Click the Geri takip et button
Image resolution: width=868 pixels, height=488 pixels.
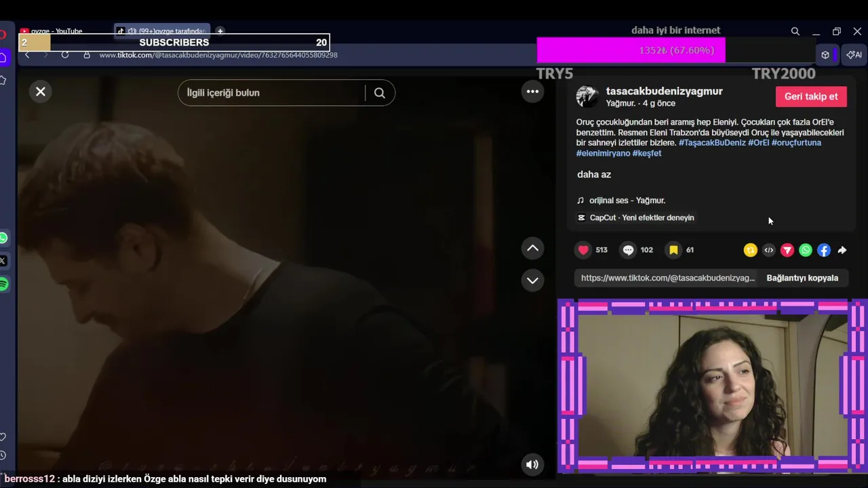(x=811, y=96)
